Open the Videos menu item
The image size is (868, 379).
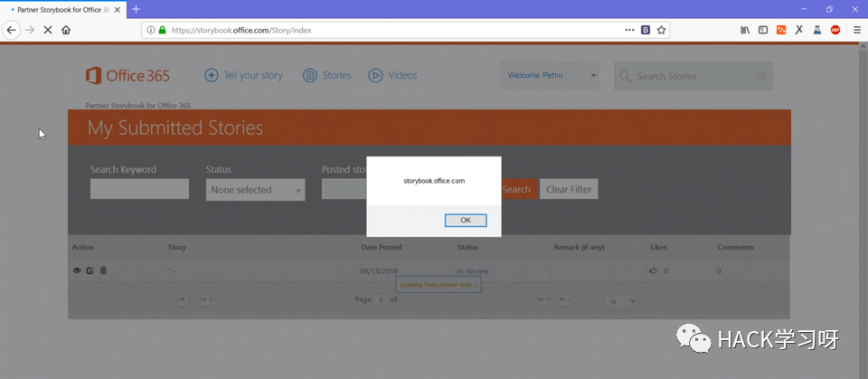click(392, 75)
